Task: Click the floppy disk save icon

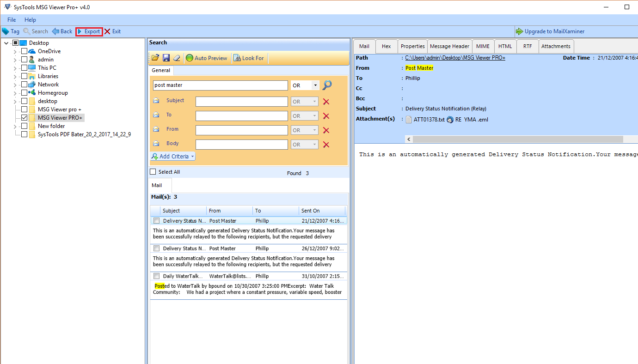Action: coord(166,58)
